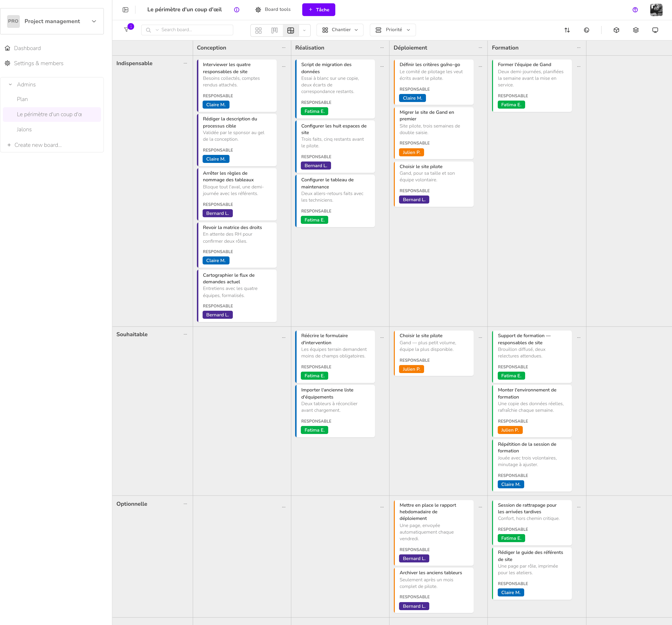Open the Plan board
The width and height of the screenshot is (672, 625).
click(22, 99)
